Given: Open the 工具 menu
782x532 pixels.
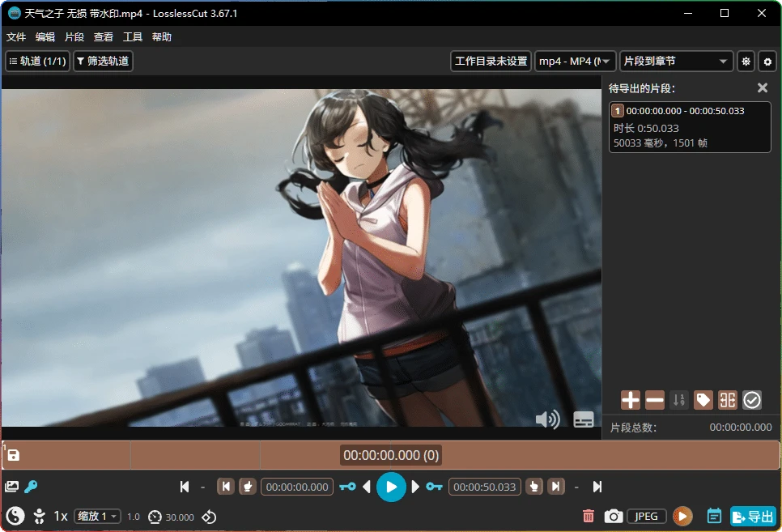Looking at the screenshot, I should coord(133,36).
